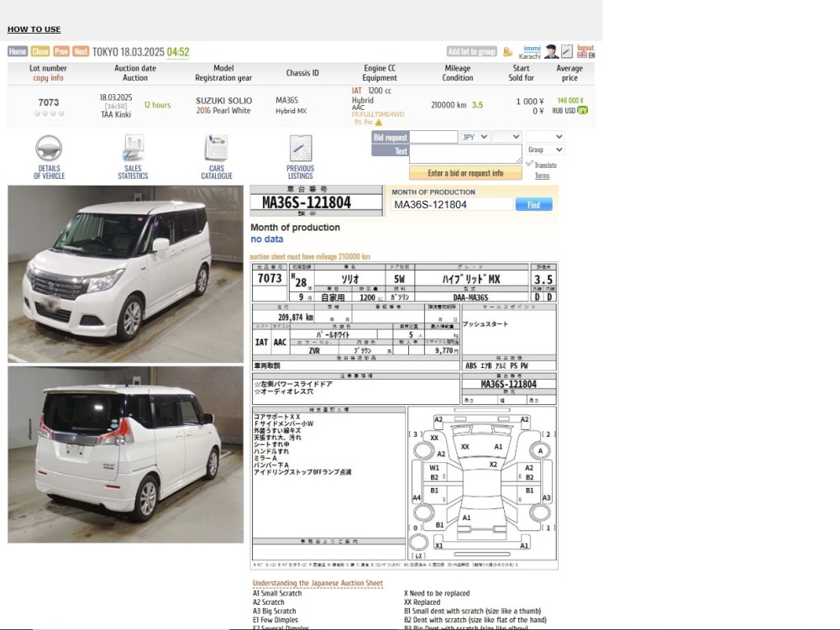The width and height of the screenshot is (840, 630).
Task: Click the copy info link
Action: 48,77
